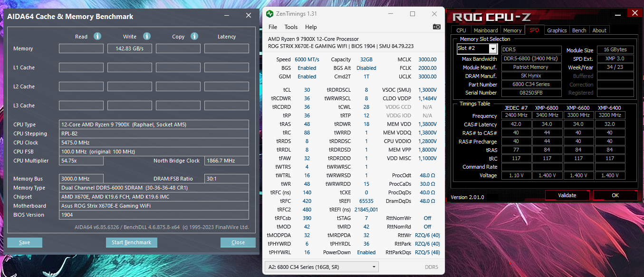Click the tCL value 30 in ZenTimings
Viewport: 644px width, 277px height.
[307, 90]
